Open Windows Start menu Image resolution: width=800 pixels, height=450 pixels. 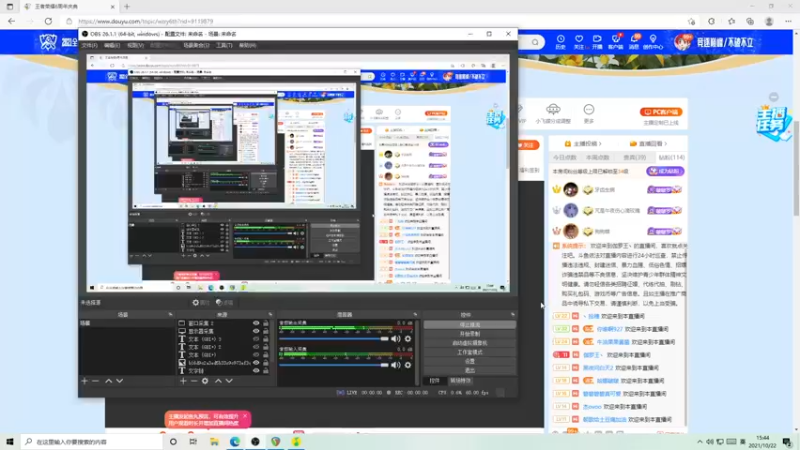10,441
